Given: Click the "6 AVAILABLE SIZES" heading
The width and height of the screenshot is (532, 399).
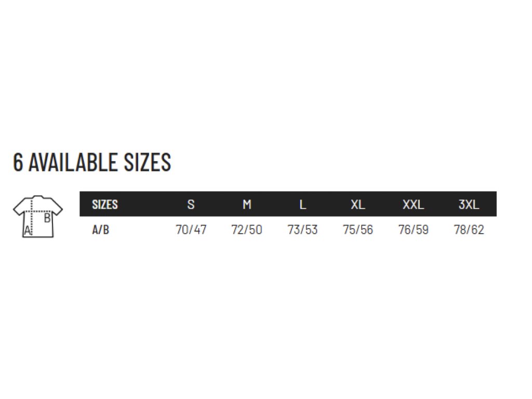Looking at the screenshot, I should 92,163.
